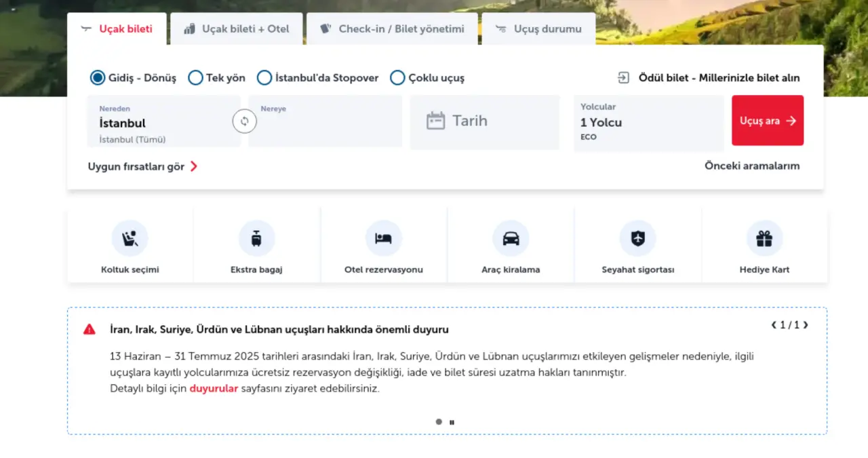
Task: Open the Tarih date picker
Action: point(485,122)
